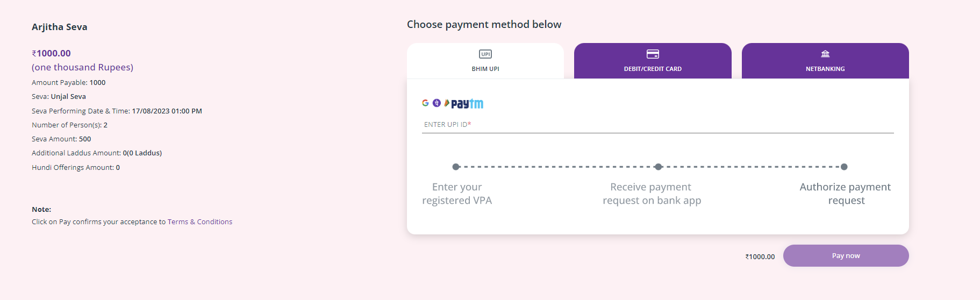Click the Google Pay logo
The width and height of the screenshot is (980, 300).
[x=425, y=103]
